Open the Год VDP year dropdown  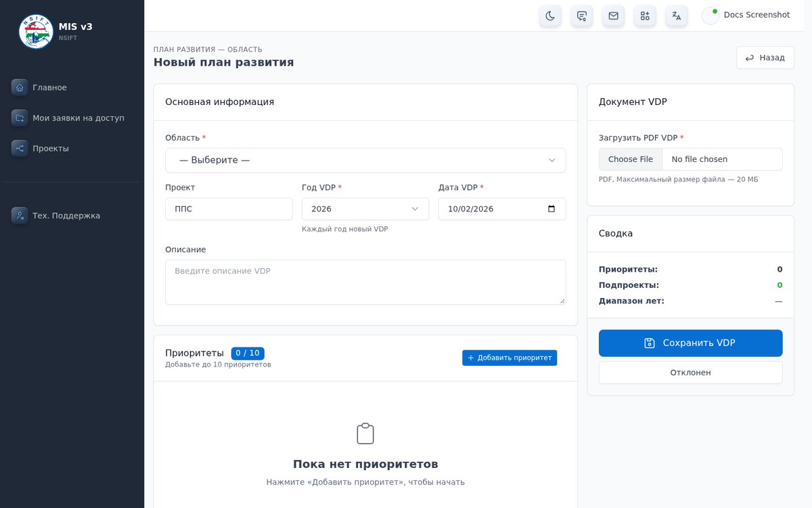tap(365, 209)
